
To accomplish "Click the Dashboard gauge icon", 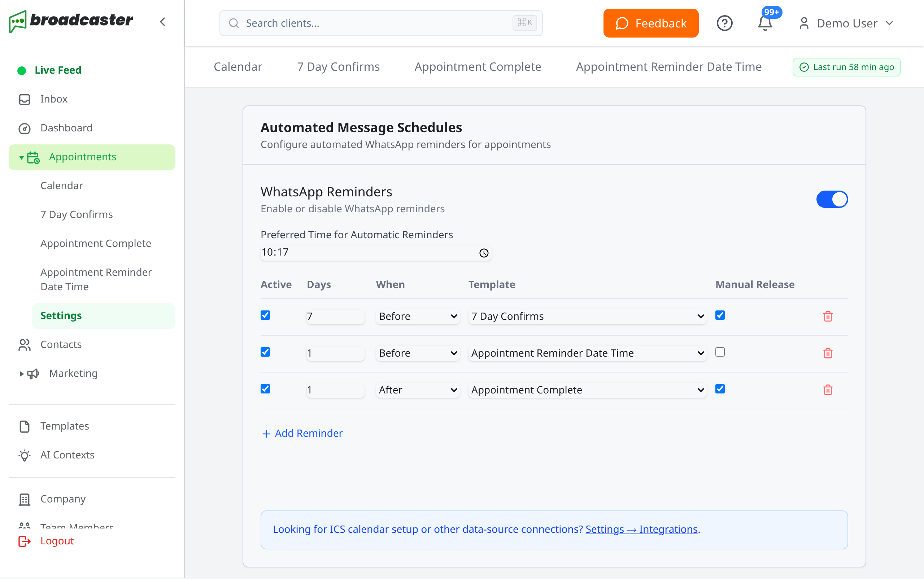I will (25, 128).
